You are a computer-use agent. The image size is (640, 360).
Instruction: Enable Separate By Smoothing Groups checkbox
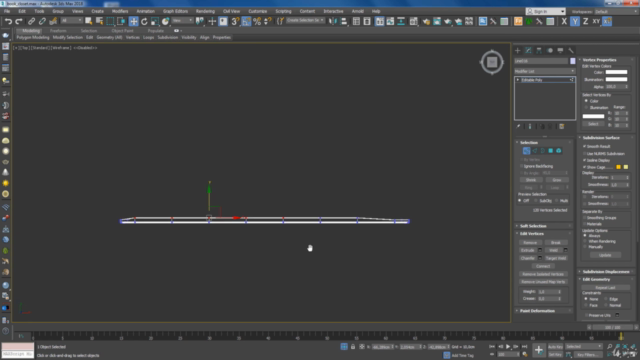pyautogui.click(x=584, y=218)
